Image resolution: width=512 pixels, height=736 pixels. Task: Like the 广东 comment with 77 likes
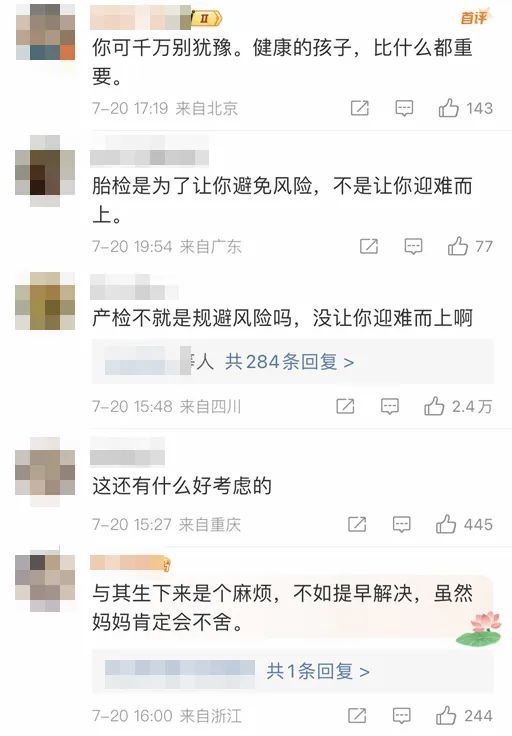[458, 246]
